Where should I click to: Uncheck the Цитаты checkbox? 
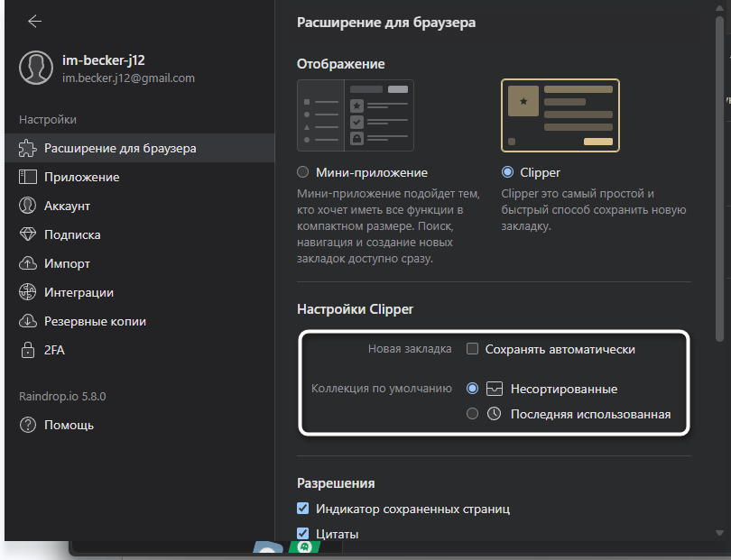[x=303, y=534]
